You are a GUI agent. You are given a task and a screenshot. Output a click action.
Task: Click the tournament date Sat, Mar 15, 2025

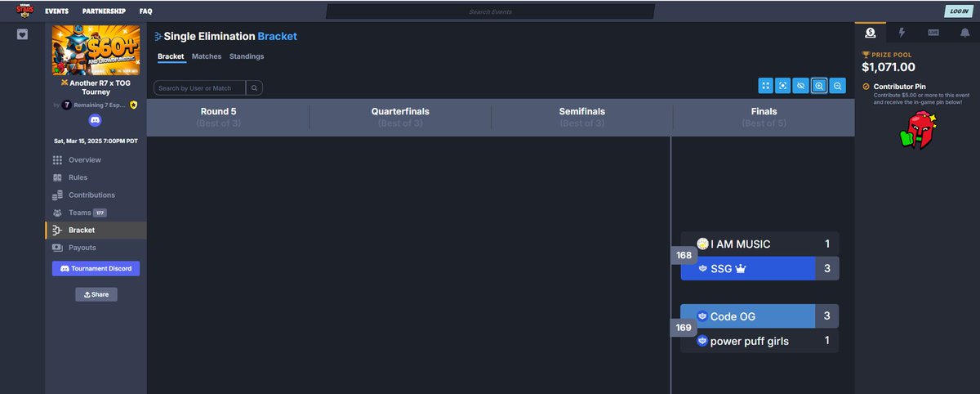pyautogui.click(x=96, y=141)
